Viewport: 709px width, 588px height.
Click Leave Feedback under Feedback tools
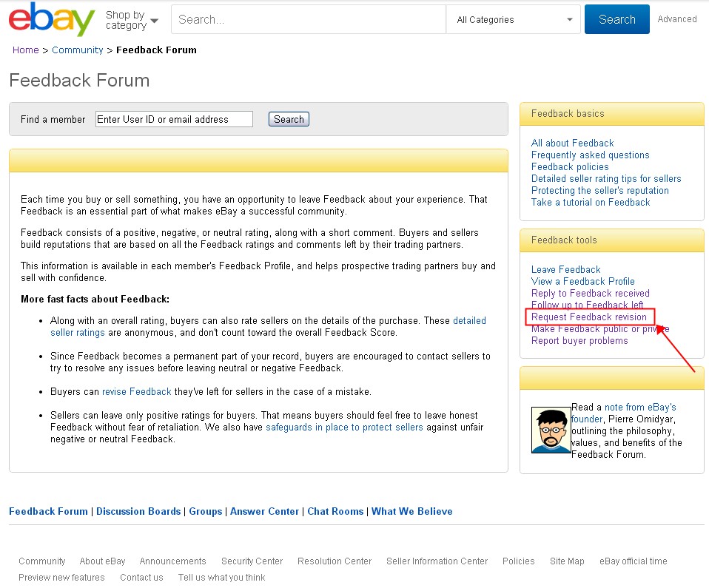[x=565, y=269]
